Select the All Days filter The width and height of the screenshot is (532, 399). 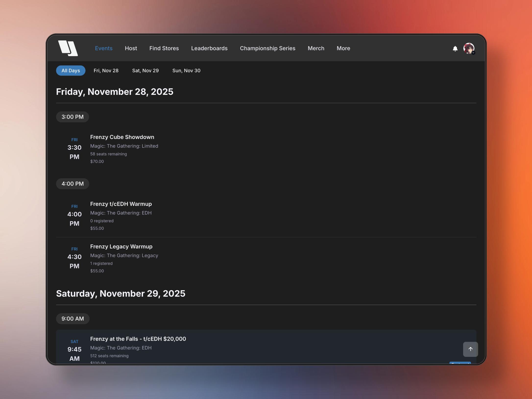71,71
